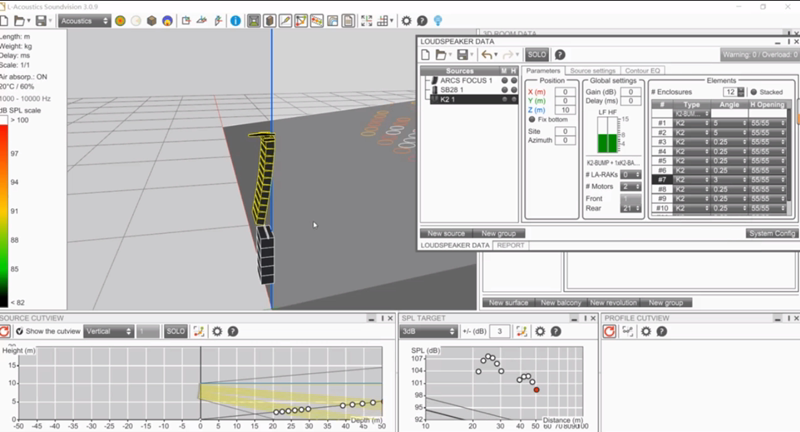The image size is (800, 432).
Task: Open settings gear in main toolbar
Action: [406, 20]
